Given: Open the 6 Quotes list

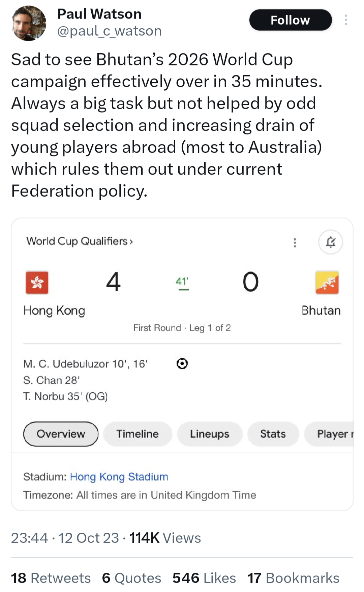Looking at the screenshot, I should tap(132, 578).
